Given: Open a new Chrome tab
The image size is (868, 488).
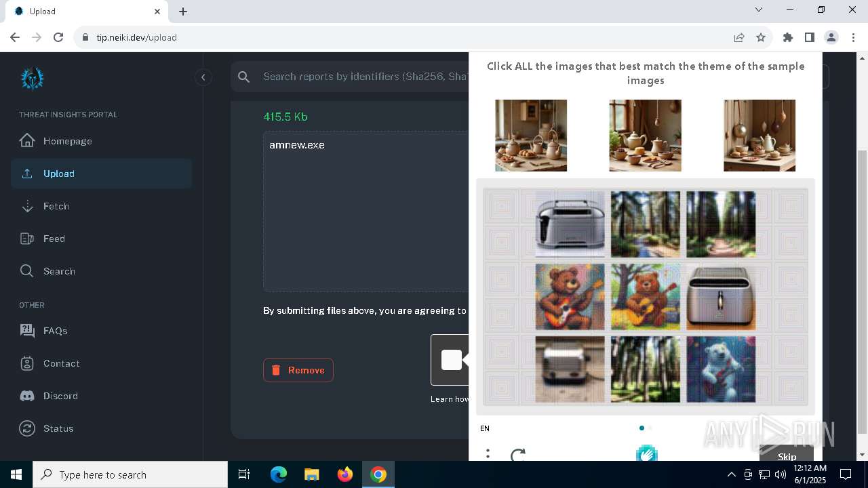Looking at the screenshot, I should [183, 12].
